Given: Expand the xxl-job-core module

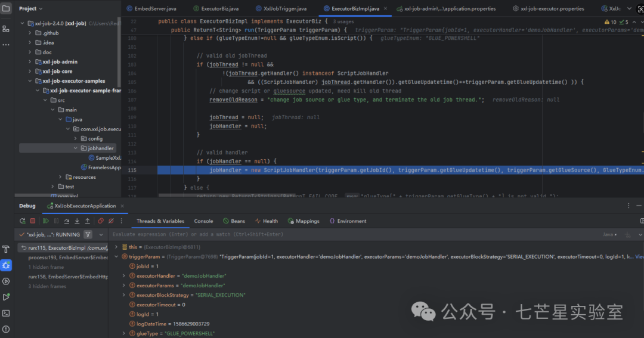Looking at the screenshot, I should pyautogui.click(x=30, y=72).
